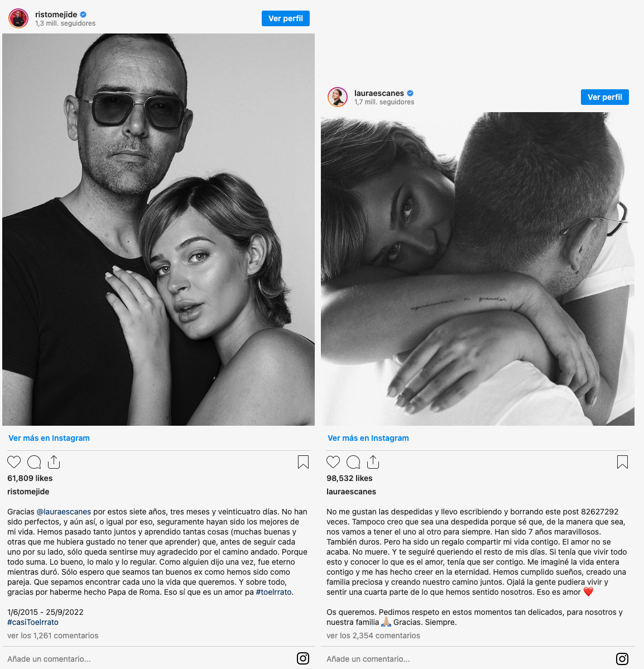The height and width of the screenshot is (669, 644).
Task: Open comments bubble on lauraescanes post
Action: pos(353,462)
